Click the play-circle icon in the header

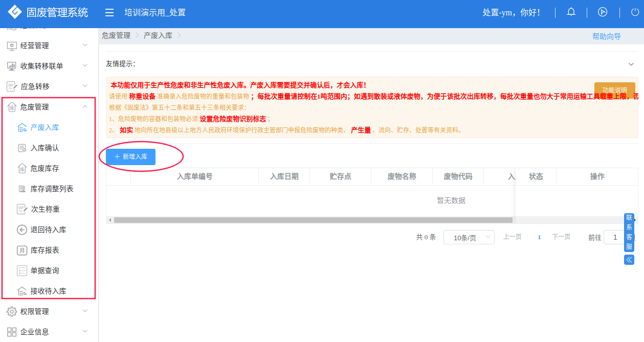pyautogui.click(x=603, y=12)
